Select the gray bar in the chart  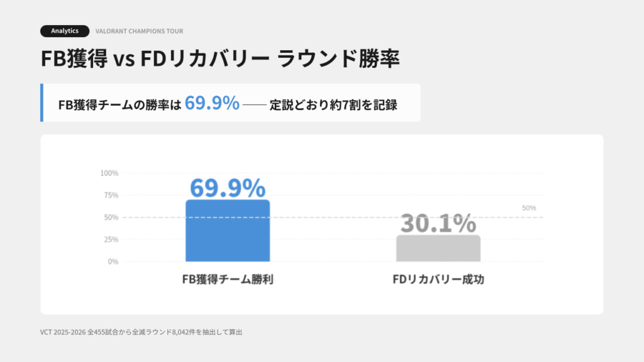tap(438, 250)
